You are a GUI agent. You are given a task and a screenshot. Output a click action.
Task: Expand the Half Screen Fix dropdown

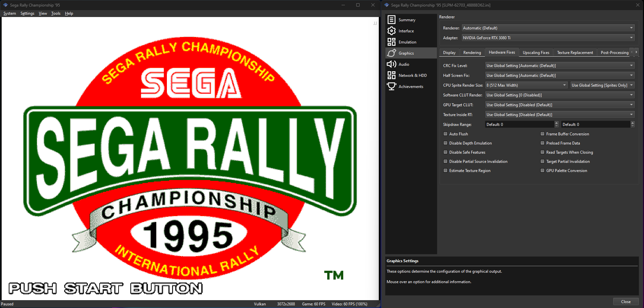tap(560, 76)
